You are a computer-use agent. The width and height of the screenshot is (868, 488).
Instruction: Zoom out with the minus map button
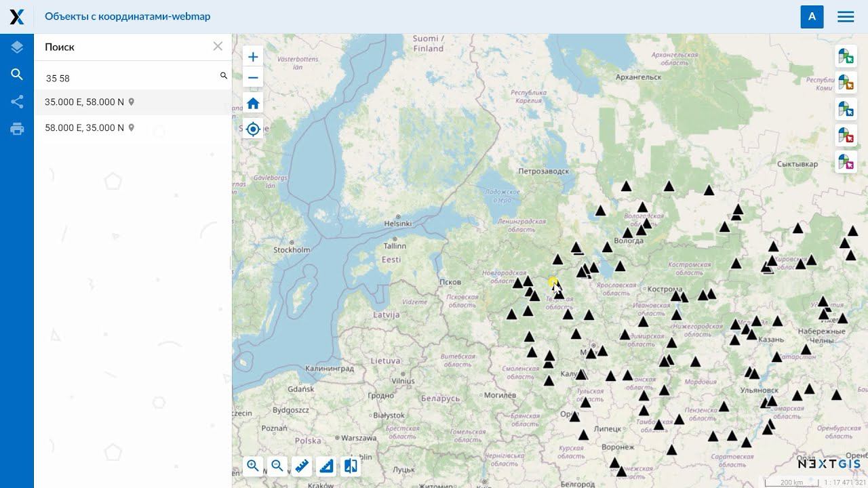(x=253, y=78)
